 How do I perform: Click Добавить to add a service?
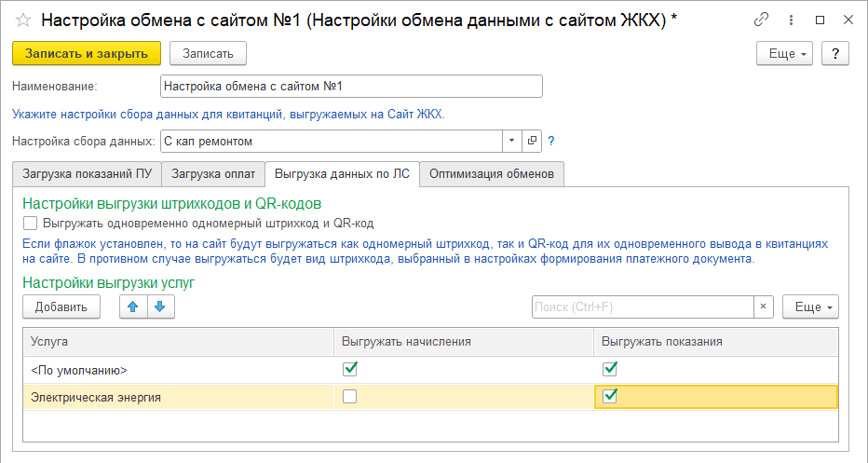[x=61, y=306]
